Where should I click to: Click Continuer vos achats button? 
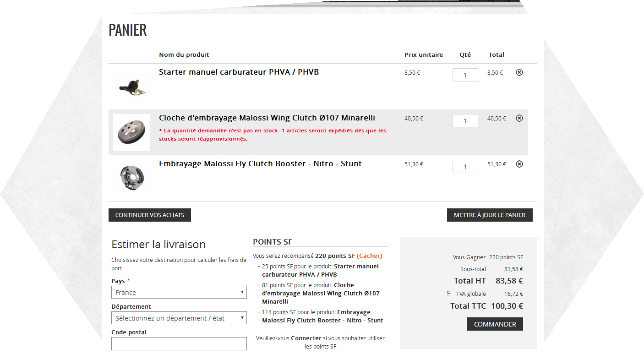tap(150, 215)
